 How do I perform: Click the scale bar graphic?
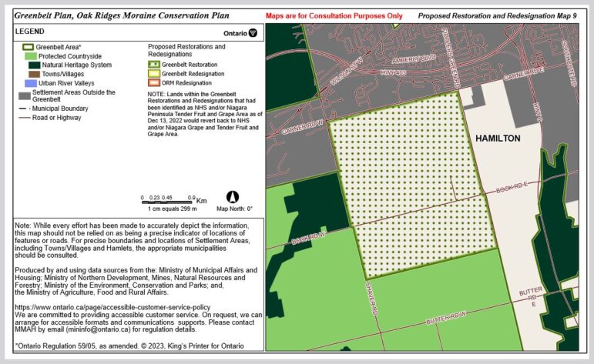168,202
